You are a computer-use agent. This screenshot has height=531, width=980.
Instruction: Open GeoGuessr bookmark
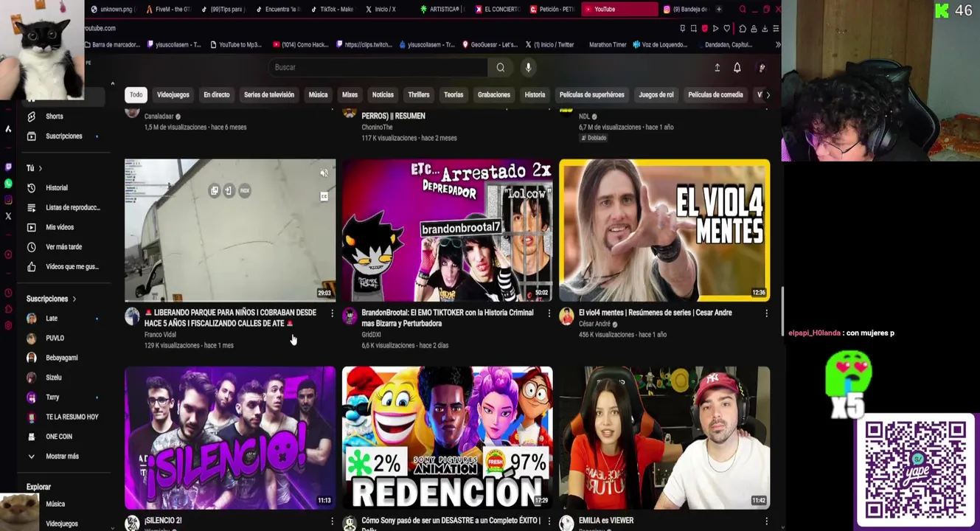[x=490, y=45]
